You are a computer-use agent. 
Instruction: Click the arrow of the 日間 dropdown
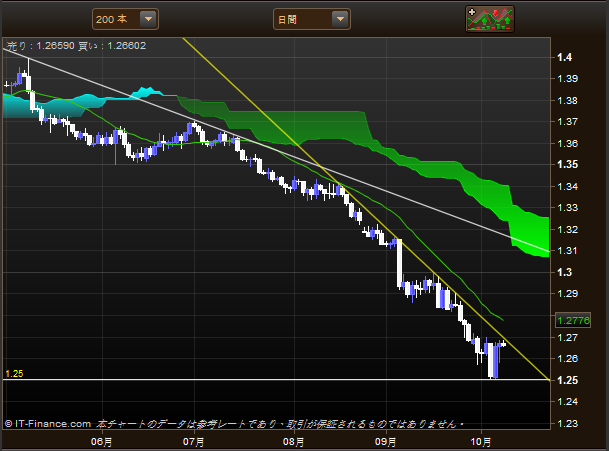click(340, 19)
